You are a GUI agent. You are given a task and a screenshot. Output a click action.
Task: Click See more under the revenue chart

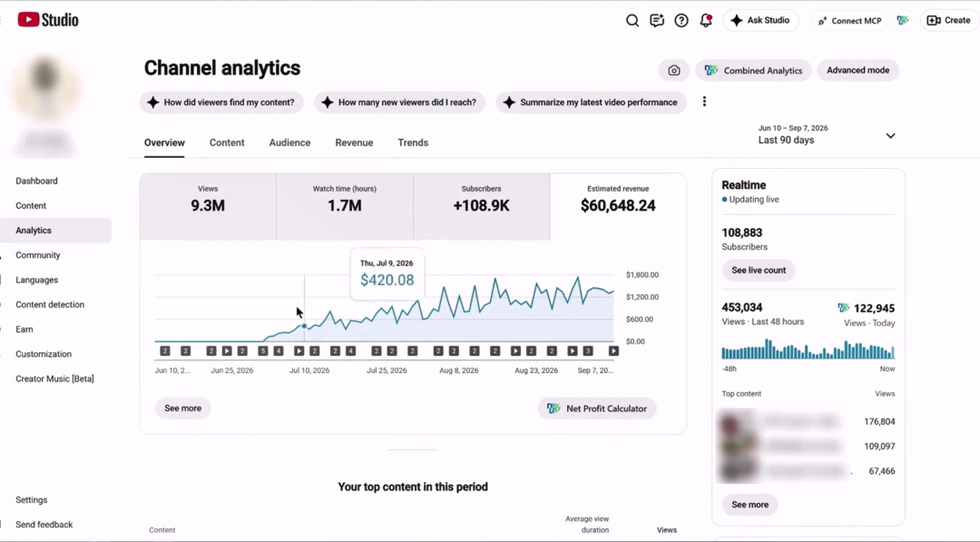click(x=182, y=409)
